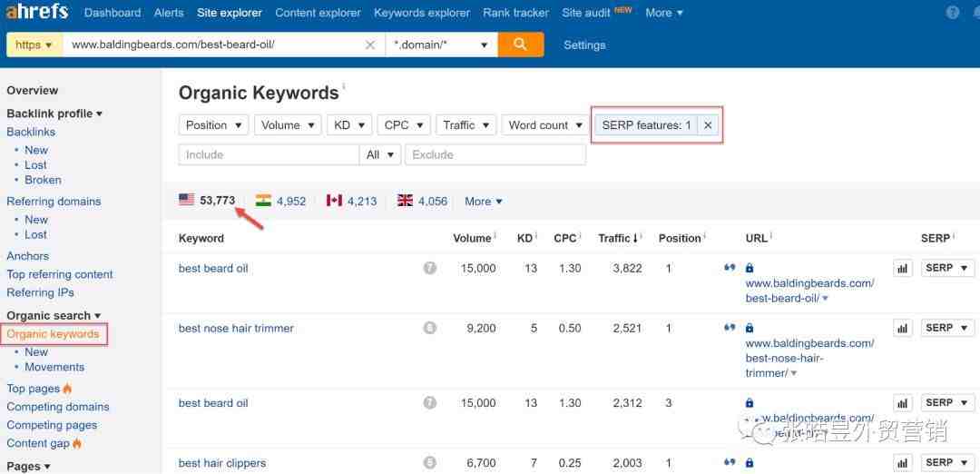This screenshot has width=980, height=474.
Task: Click the keyword info badge for best hair clippers
Action: (429, 463)
